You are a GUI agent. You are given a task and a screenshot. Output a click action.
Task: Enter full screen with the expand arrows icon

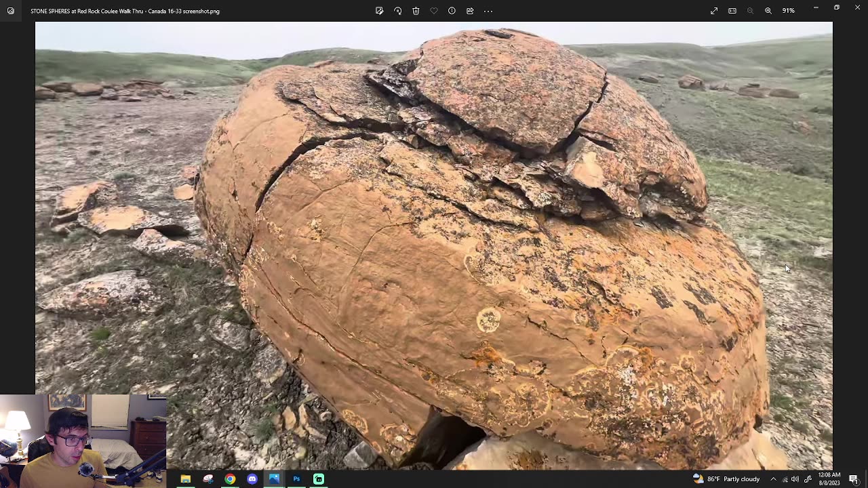click(714, 11)
